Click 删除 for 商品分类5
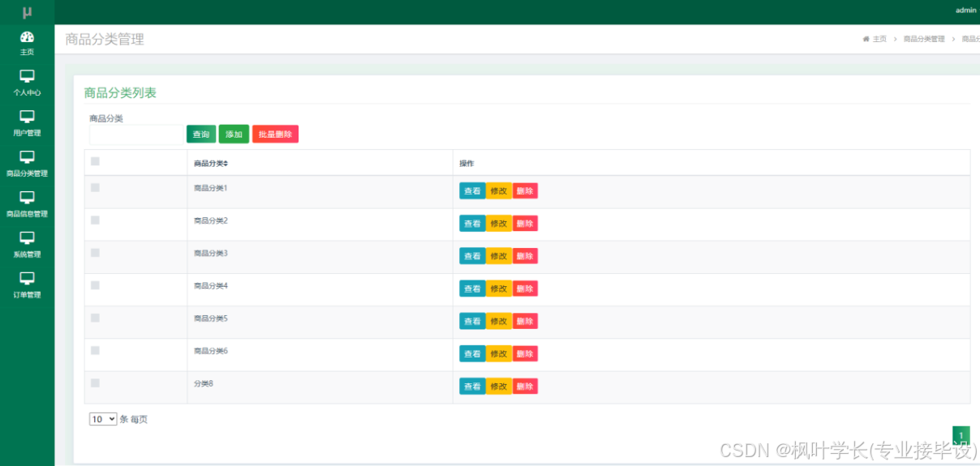 [x=525, y=322]
